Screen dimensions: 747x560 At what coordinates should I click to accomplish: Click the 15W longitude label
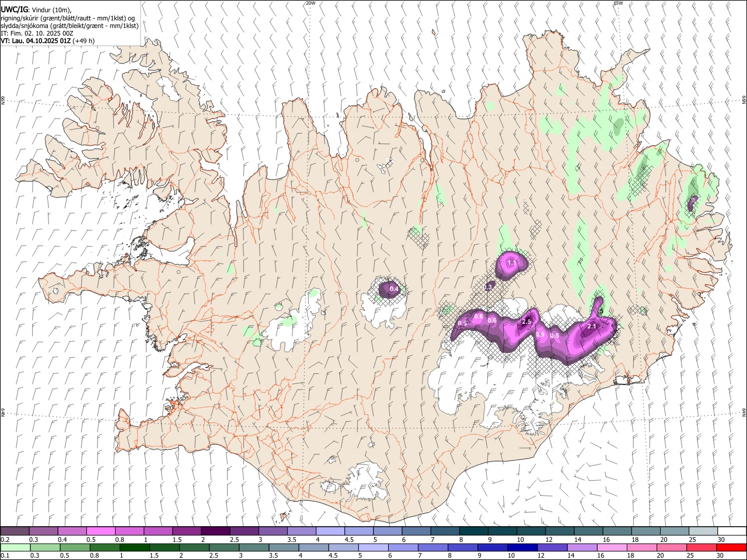618,3
